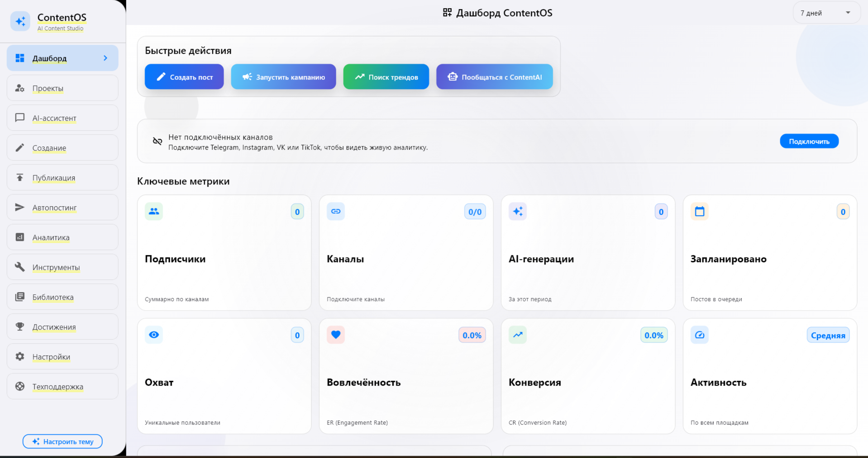Select the Инструменты wrench icon
This screenshot has height=458, width=868.
pos(20,267)
